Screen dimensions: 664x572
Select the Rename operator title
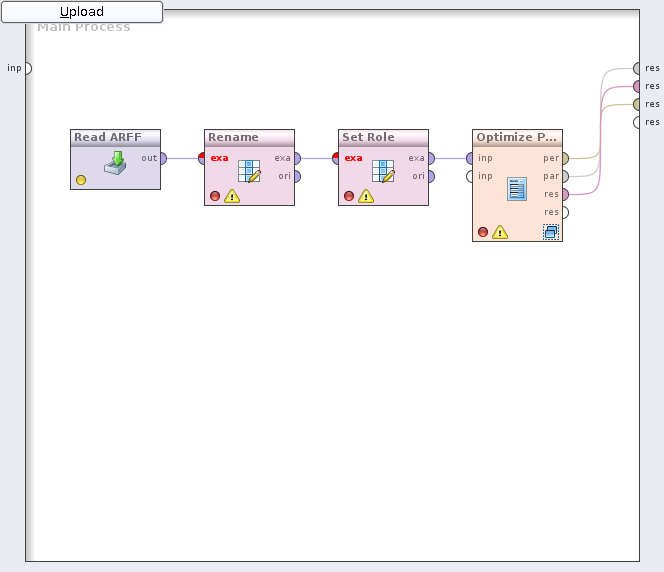pos(233,137)
